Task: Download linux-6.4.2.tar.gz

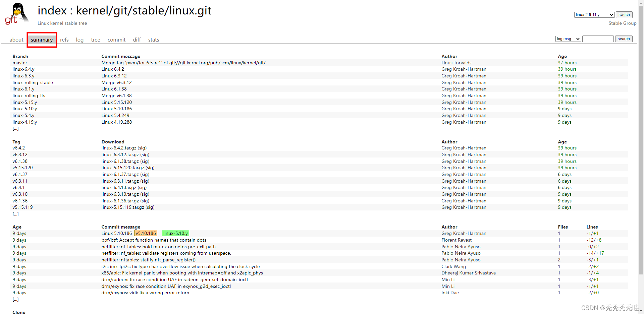Action: coord(119,148)
